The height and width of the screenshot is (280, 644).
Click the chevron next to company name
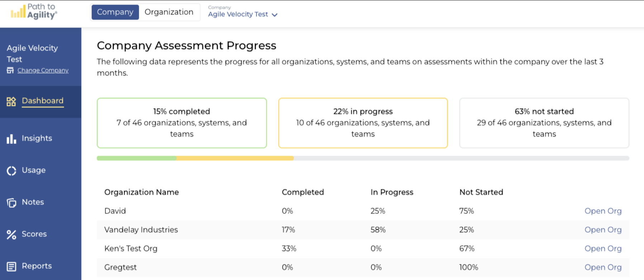[x=275, y=15]
